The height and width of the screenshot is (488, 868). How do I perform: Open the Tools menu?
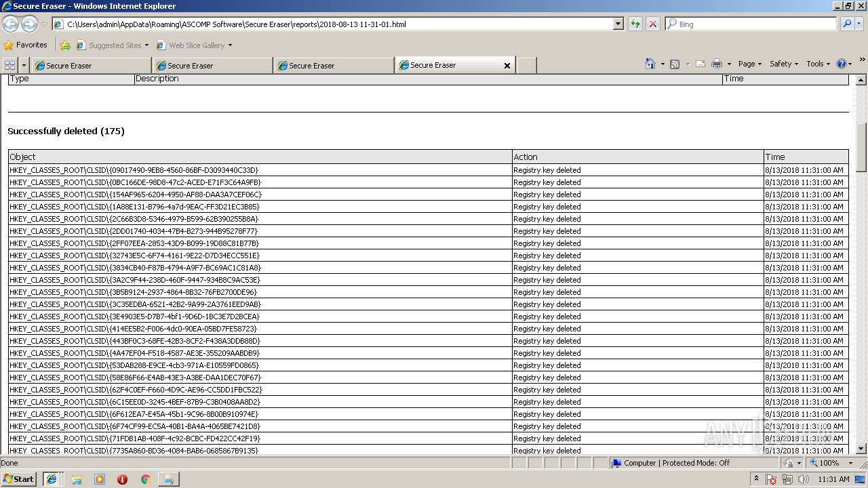pos(818,64)
